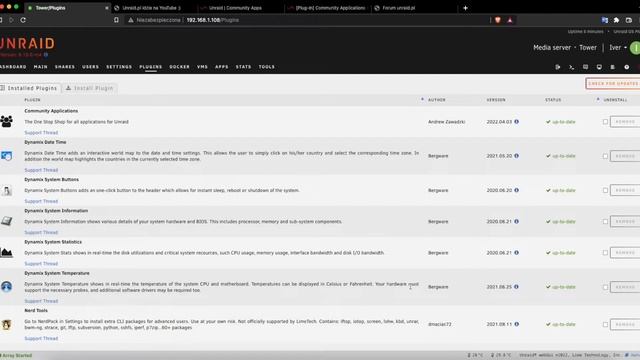This screenshot has width=640, height=360.
Task: Click the Unraid version info icon under logo
Action: 46,55
